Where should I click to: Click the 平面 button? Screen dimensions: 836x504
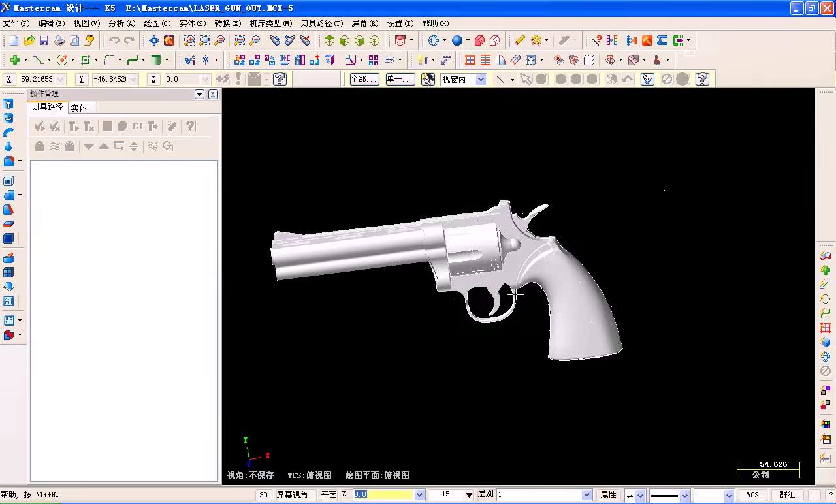pos(329,495)
